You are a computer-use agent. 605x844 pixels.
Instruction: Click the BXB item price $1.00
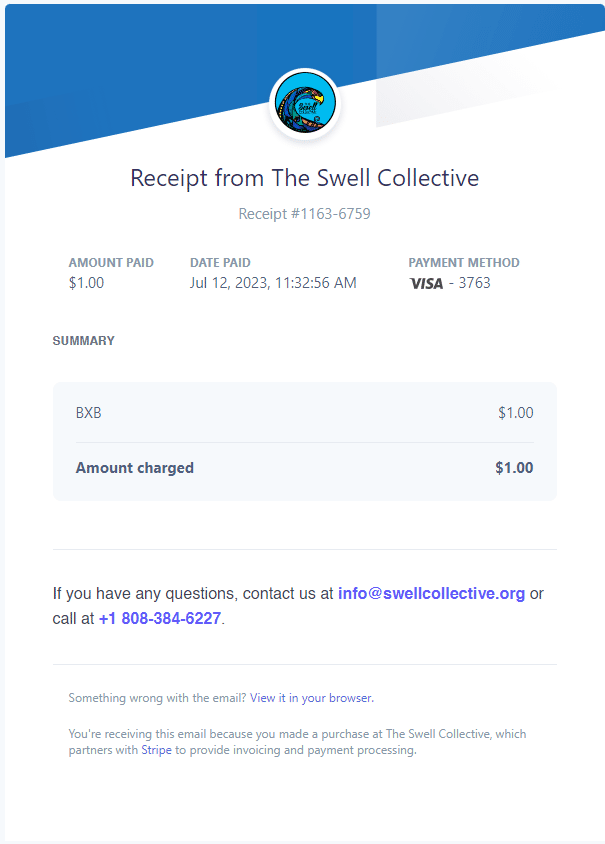[x=515, y=412]
